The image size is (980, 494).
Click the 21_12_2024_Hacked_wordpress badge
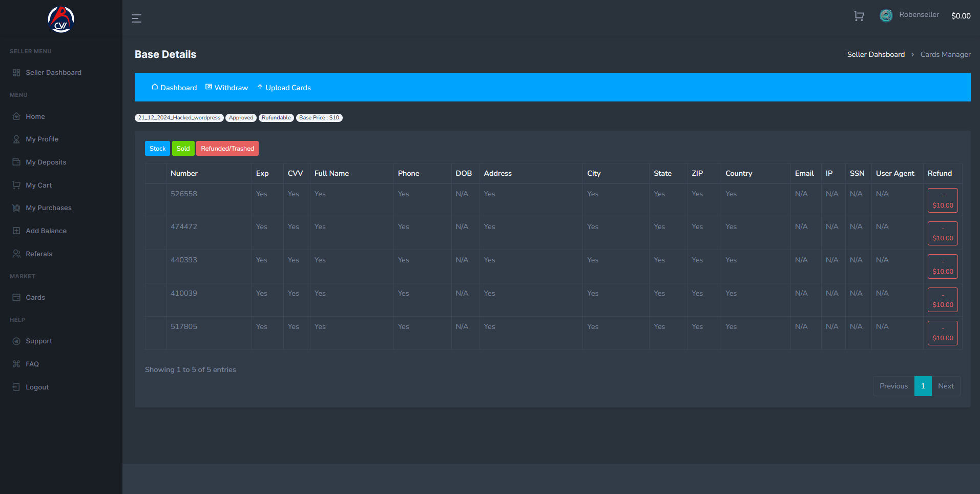179,118
